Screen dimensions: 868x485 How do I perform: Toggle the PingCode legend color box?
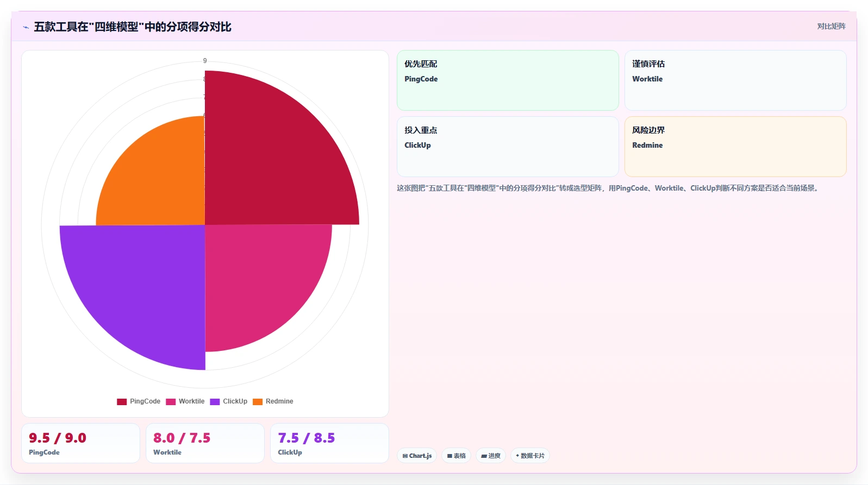point(122,402)
